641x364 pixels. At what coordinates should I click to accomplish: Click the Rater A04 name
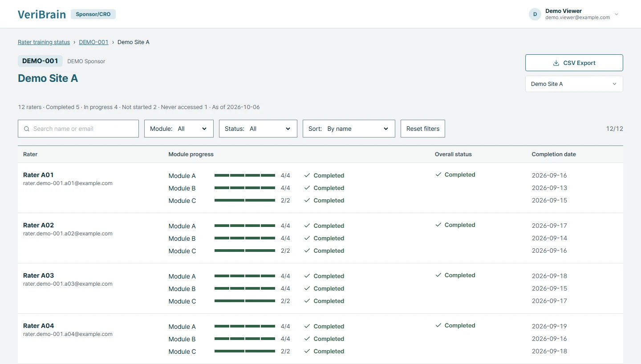[38, 326]
